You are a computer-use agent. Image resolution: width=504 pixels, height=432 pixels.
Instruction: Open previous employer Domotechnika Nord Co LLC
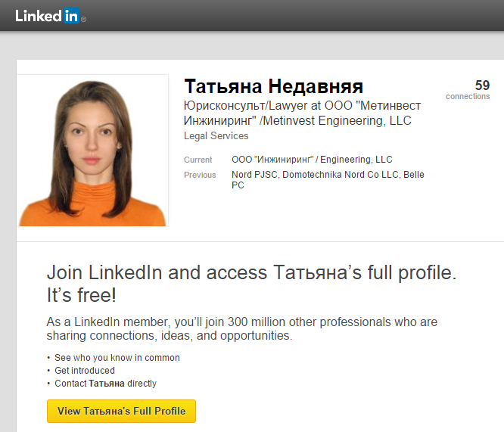pos(341,175)
